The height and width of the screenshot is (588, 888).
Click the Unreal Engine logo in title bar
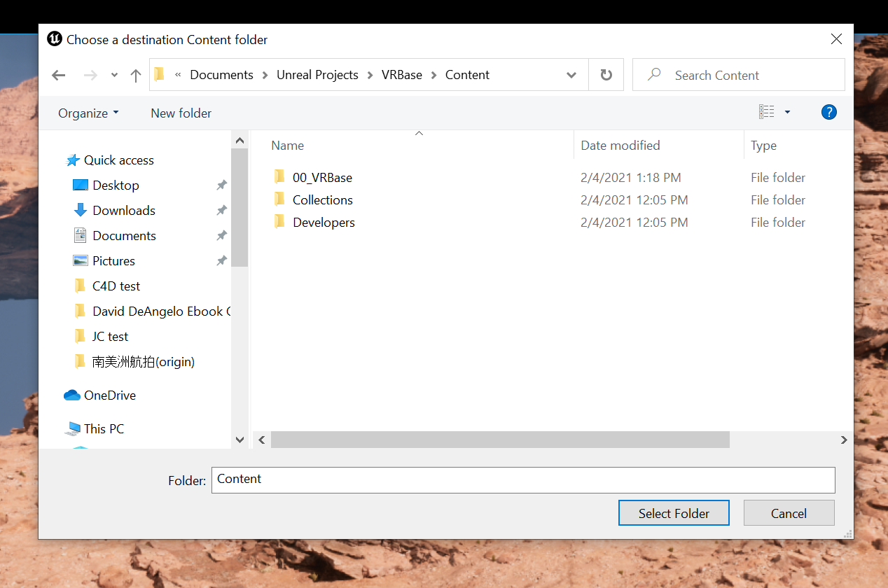pyautogui.click(x=55, y=39)
